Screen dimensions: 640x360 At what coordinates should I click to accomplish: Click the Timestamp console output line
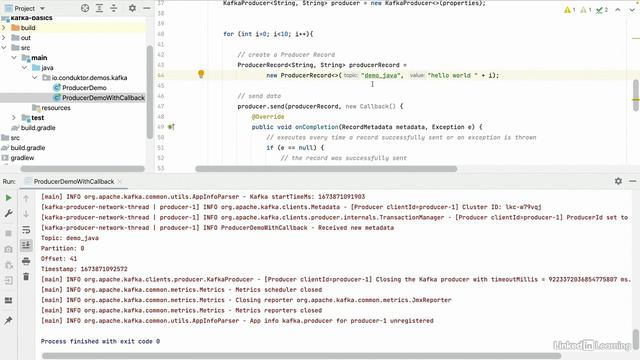tap(84, 269)
